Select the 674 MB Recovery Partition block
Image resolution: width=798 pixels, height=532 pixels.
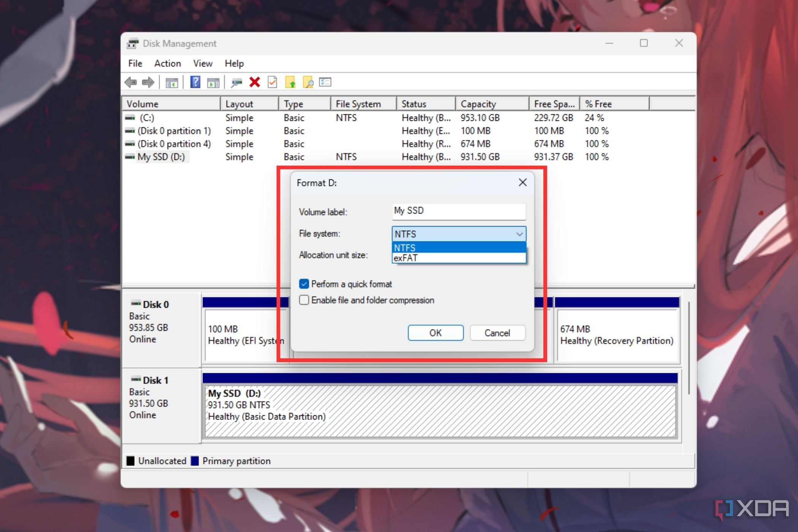click(617, 330)
